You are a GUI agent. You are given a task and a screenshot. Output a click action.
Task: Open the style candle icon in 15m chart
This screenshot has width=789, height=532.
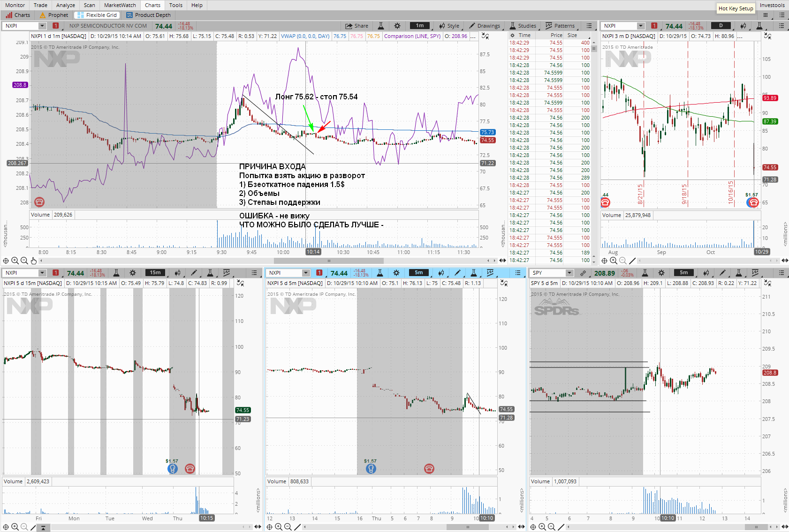click(177, 273)
